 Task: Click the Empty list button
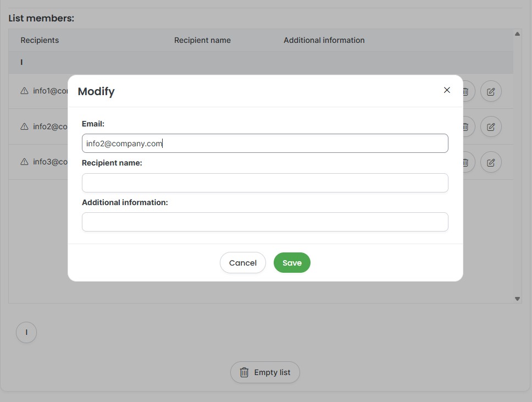pos(265,372)
